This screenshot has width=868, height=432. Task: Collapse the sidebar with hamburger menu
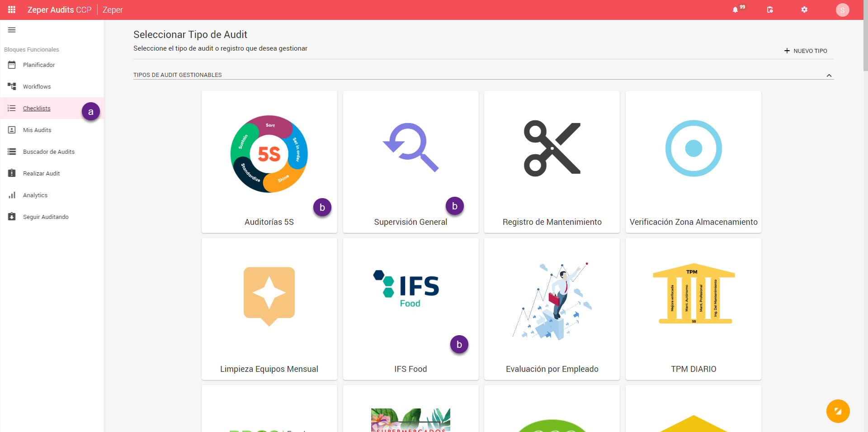pyautogui.click(x=12, y=30)
